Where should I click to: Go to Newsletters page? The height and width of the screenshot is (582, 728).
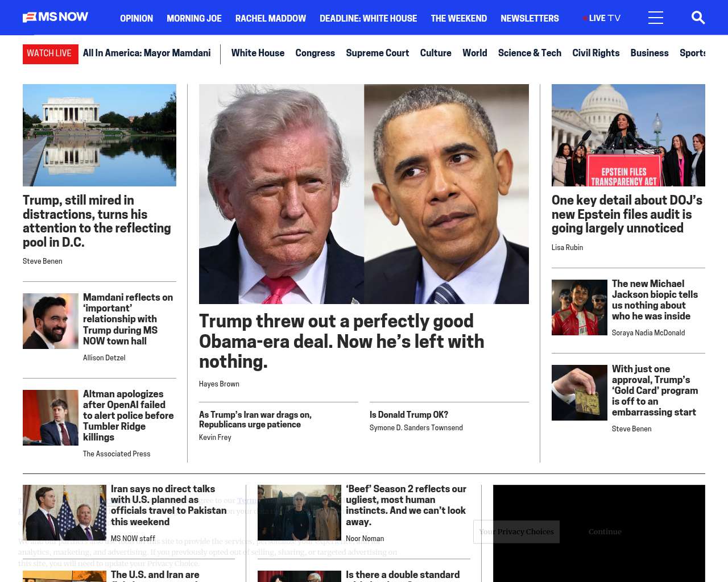[x=530, y=18]
